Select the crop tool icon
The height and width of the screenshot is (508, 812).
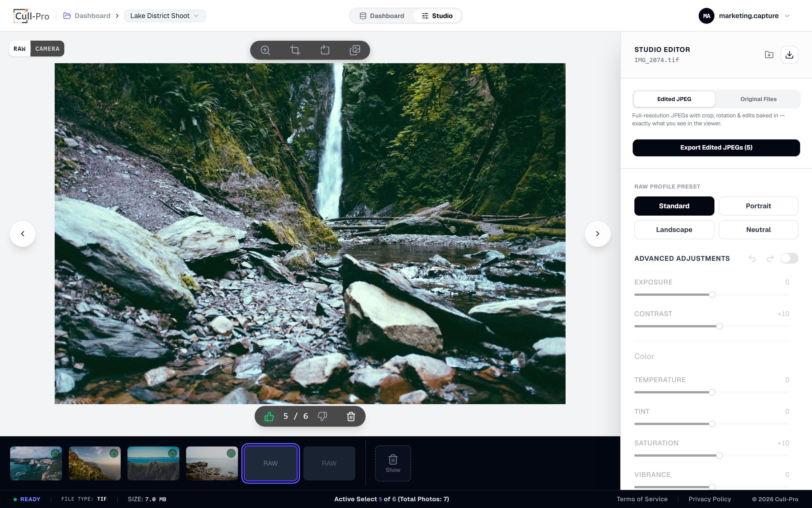point(295,51)
